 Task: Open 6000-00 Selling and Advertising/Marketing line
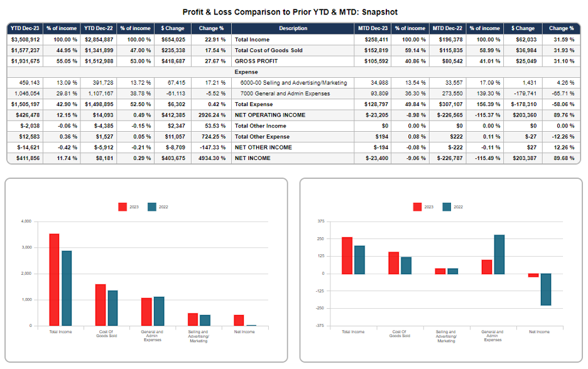(x=293, y=83)
